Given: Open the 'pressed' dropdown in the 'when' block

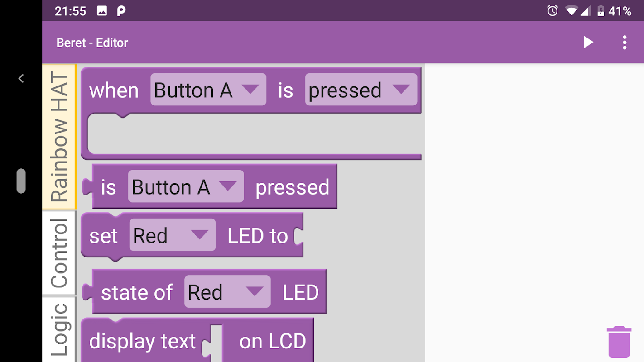Looking at the screenshot, I should click(360, 90).
